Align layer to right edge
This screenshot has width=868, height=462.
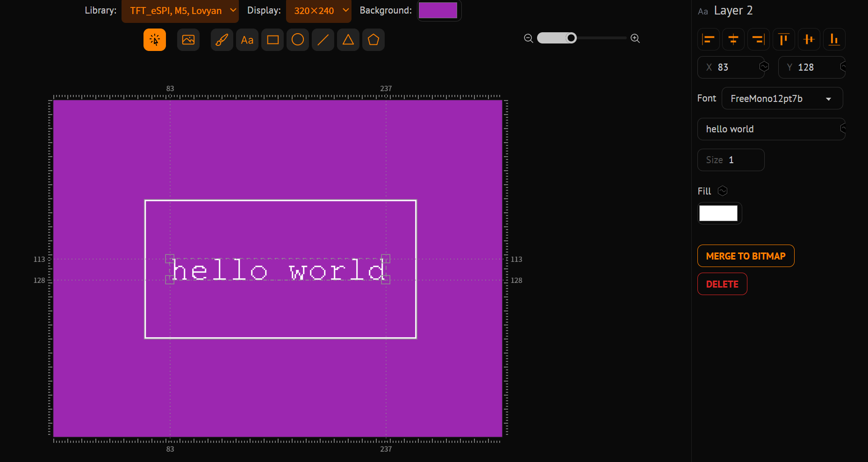(759, 39)
